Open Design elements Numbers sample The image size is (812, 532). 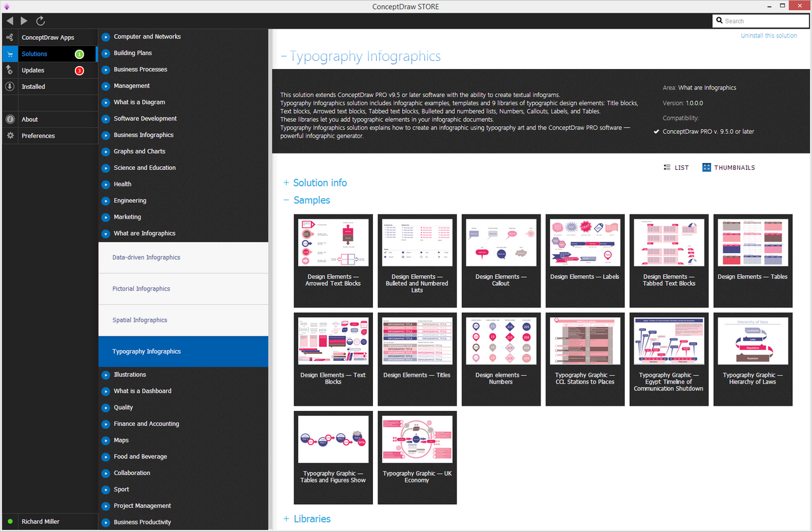[x=501, y=359]
